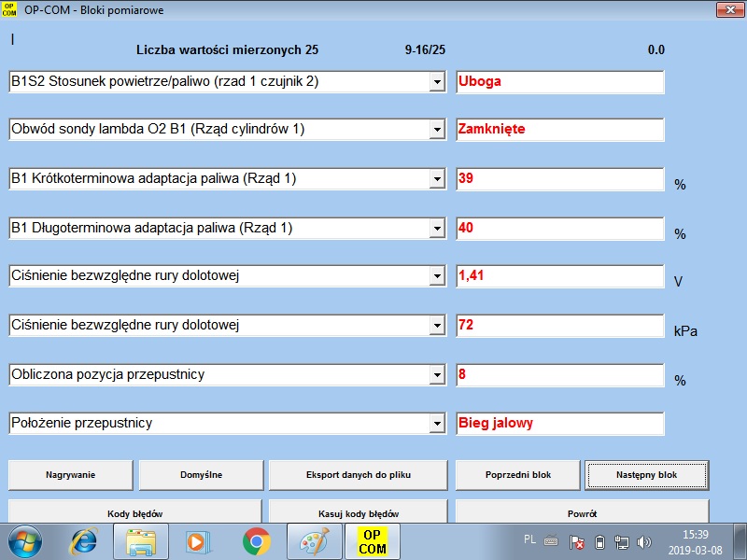Click the OP-COM taskbar icon
Screen dimensions: 747x560
(373, 541)
